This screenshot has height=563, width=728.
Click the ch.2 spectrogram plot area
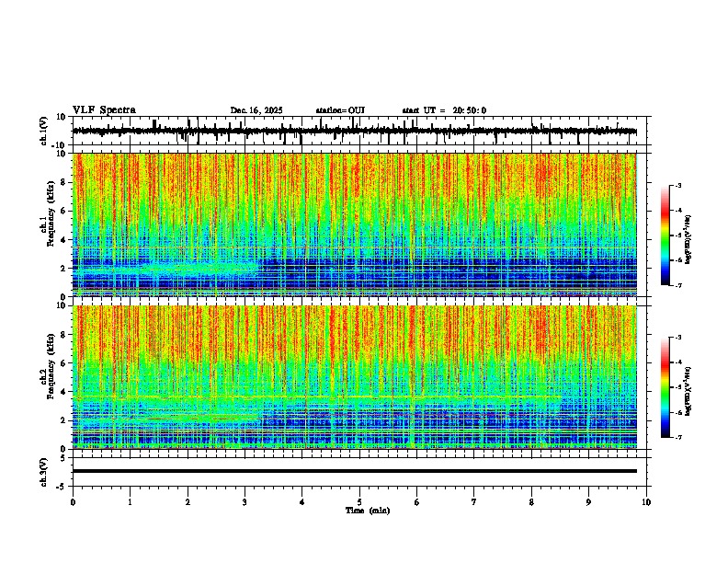(355, 377)
